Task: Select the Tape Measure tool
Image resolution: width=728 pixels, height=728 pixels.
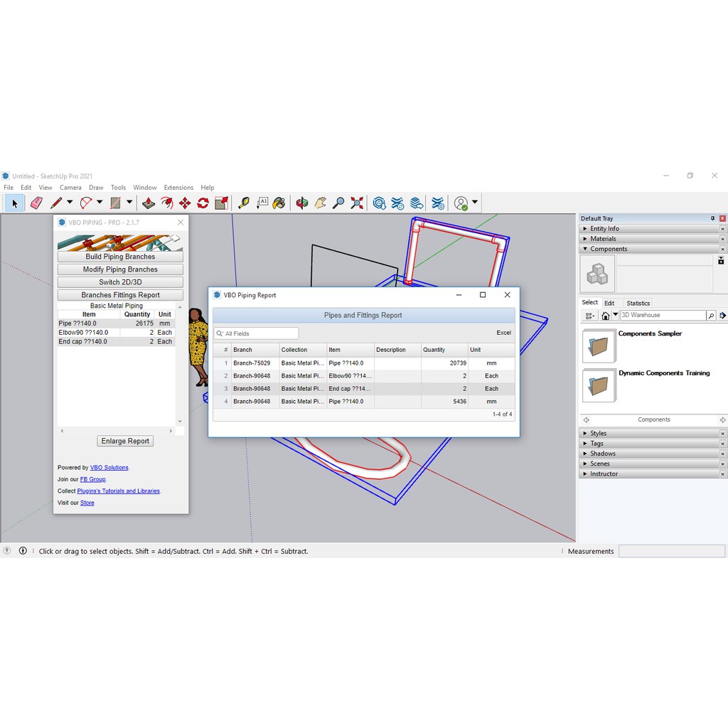Action: (244, 203)
